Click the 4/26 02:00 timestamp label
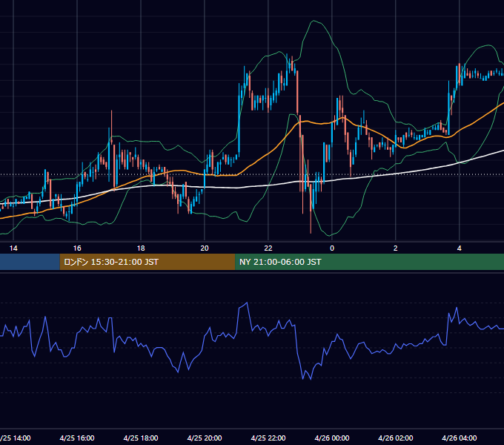Viewport: 504px width, 445px height. [x=396, y=438]
